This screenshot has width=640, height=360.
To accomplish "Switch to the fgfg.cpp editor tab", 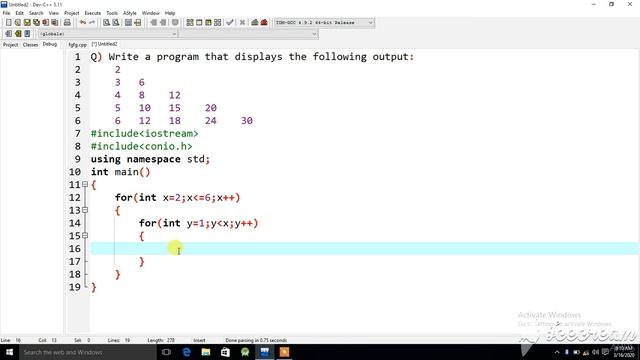I will (78, 44).
